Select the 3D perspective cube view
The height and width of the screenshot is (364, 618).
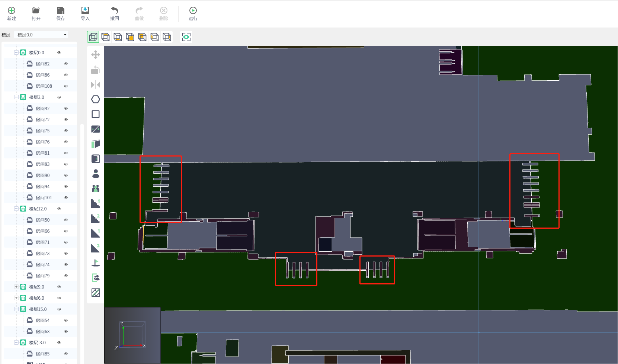(93, 37)
